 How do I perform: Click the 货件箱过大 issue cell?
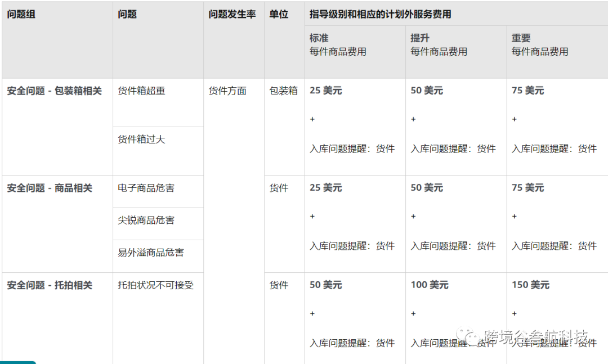141,139
